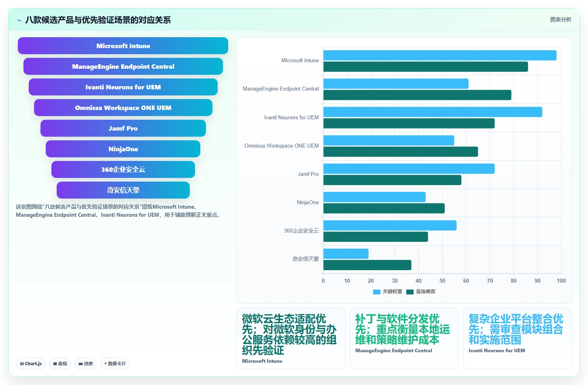Click the 落地难度 legend label

426,292
